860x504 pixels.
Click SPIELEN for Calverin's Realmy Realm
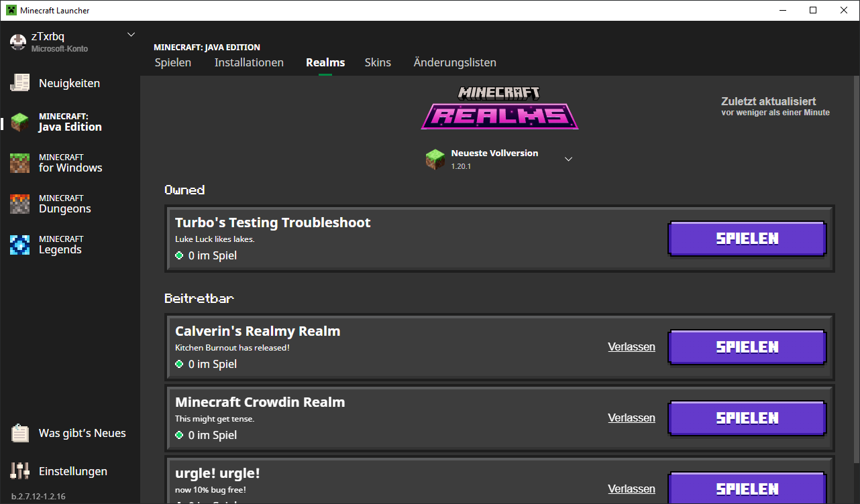747,347
